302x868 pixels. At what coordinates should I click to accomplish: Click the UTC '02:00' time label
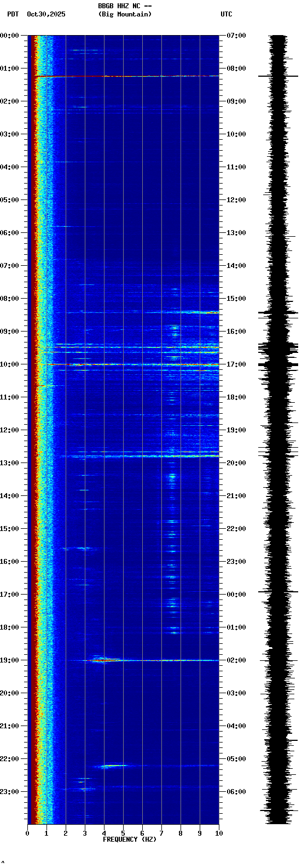point(236,660)
